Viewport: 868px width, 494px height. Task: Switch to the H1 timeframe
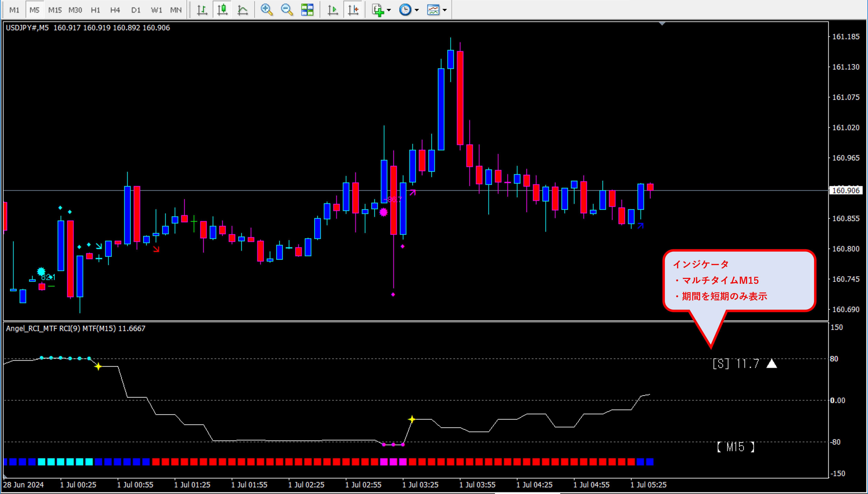(x=95, y=10)
